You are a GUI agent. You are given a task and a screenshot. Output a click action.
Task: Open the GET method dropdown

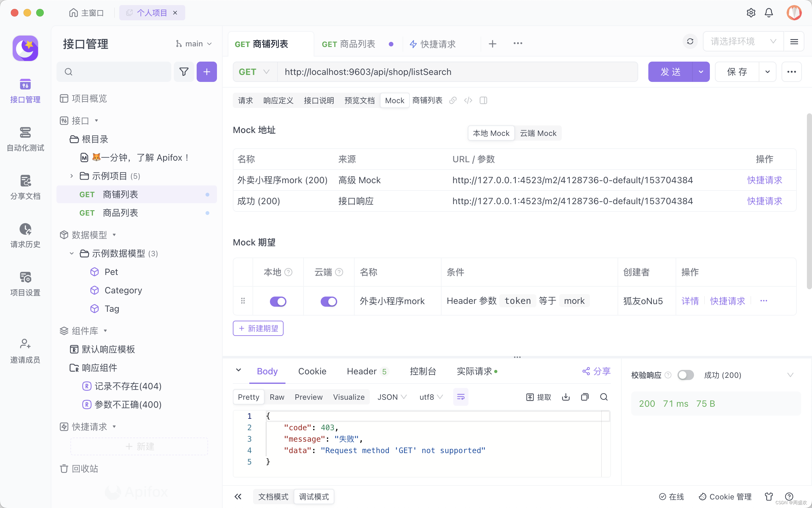pos(254,71)
